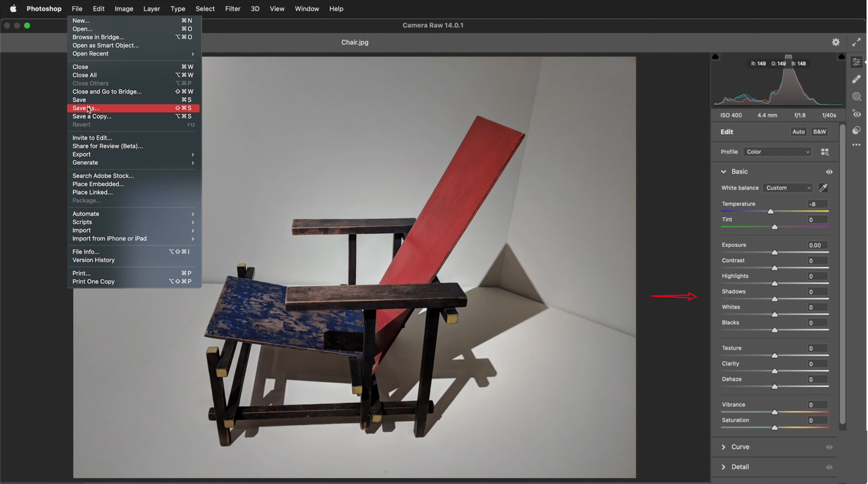
Task: Choose New… in File menu
Action: (134, 21)
